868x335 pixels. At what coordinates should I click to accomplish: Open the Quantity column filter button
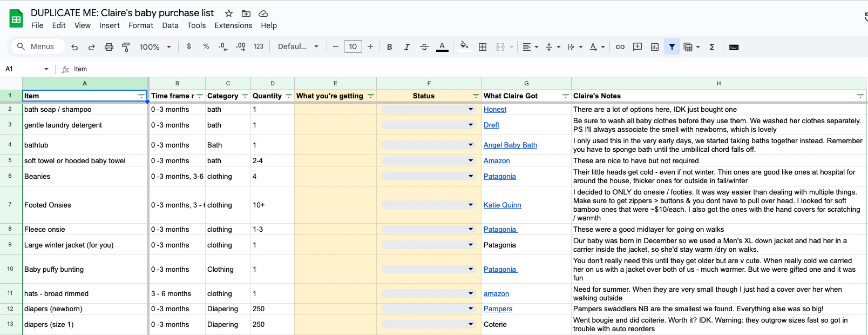289,96
